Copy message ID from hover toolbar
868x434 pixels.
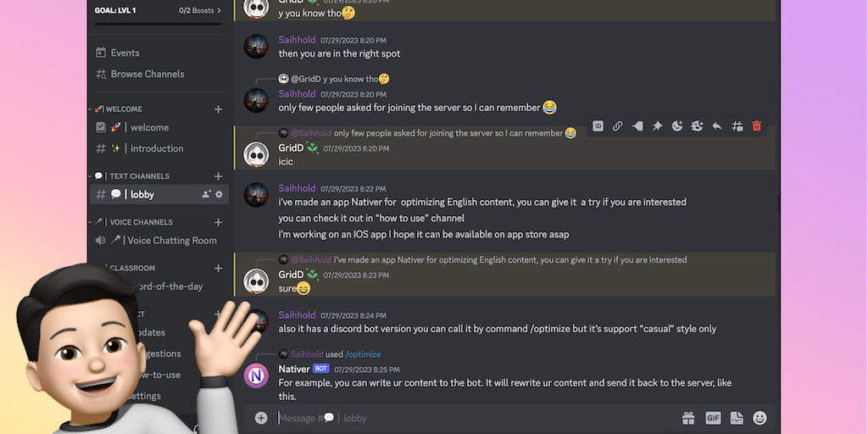coord(598,126)
